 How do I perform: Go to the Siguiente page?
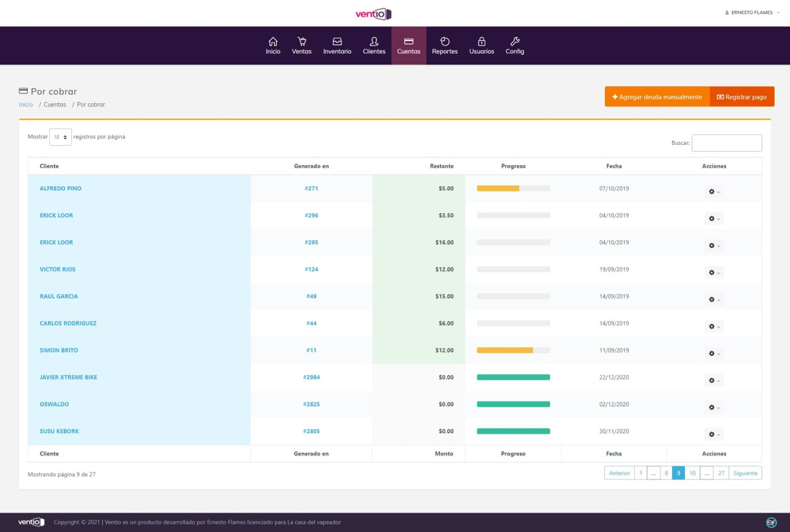pyautogui.click(x=745, y=473)
